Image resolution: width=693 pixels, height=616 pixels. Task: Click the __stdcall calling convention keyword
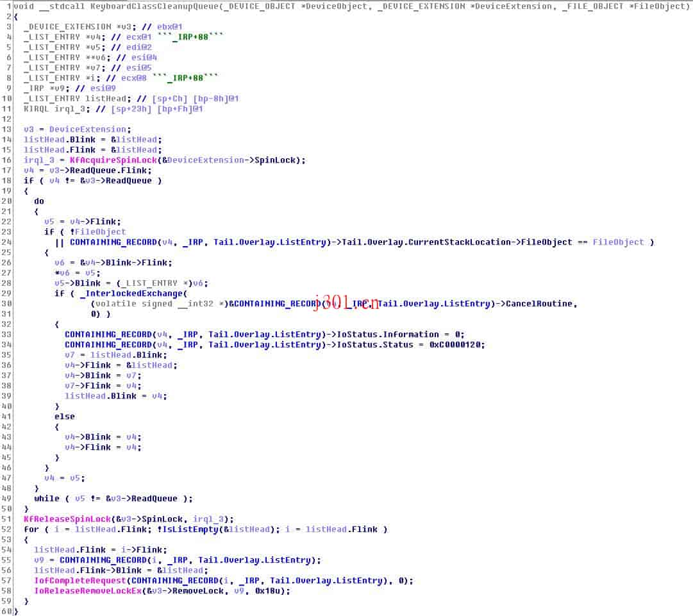pos(62,6)
